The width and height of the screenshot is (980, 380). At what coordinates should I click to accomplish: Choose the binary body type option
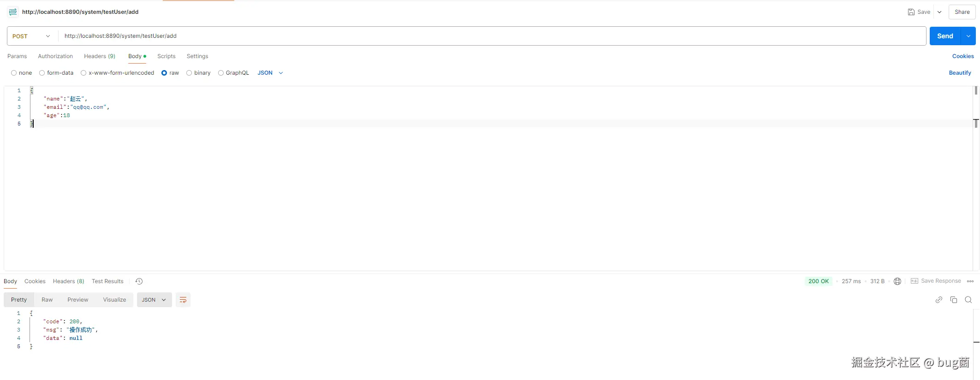189,73
